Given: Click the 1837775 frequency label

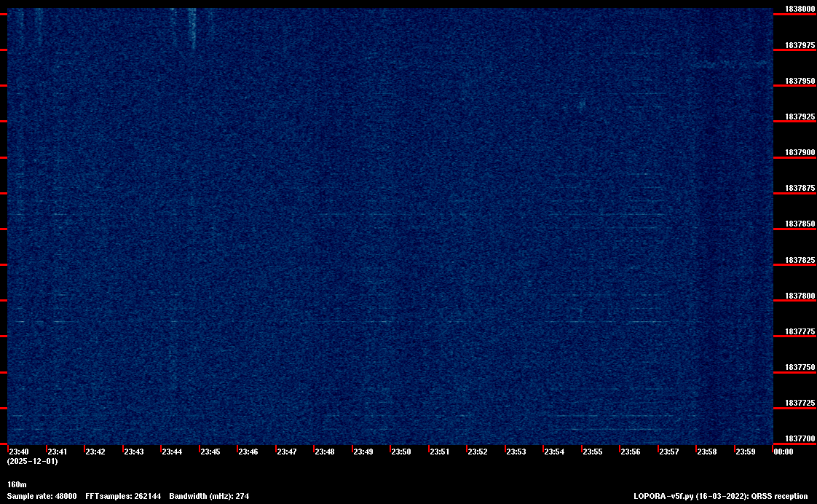Looking at the screenshot, I should click(800, 331).
